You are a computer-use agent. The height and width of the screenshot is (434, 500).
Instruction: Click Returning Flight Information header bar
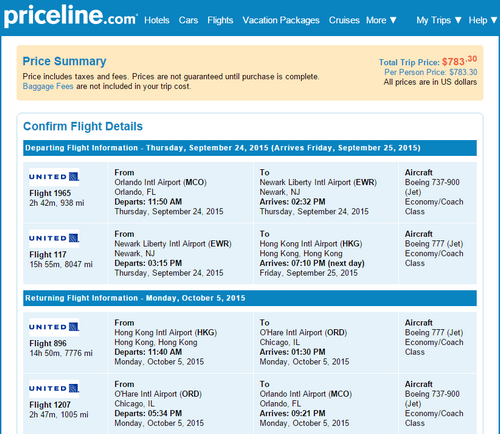(250, 298)
